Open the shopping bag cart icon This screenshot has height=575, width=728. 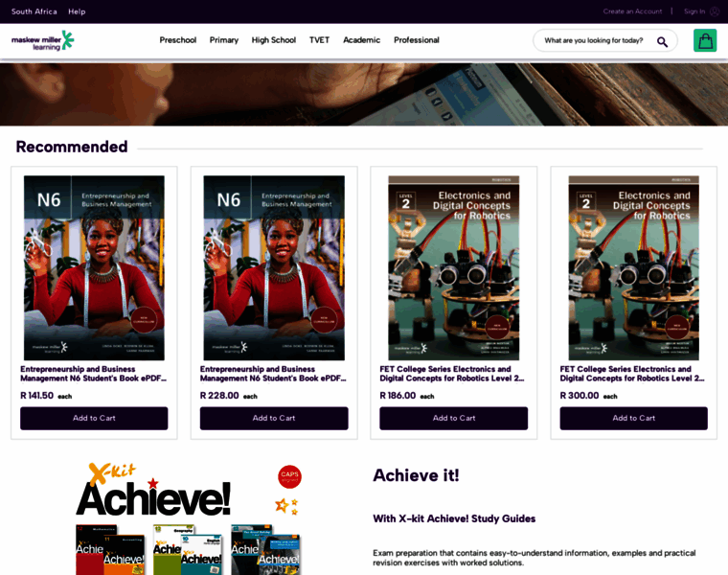(705, 40)
